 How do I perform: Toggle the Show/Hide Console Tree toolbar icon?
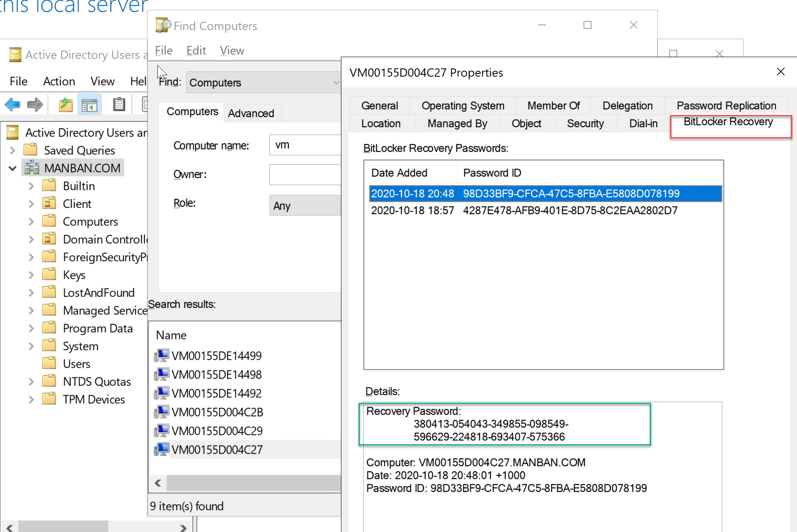point(89,104)
